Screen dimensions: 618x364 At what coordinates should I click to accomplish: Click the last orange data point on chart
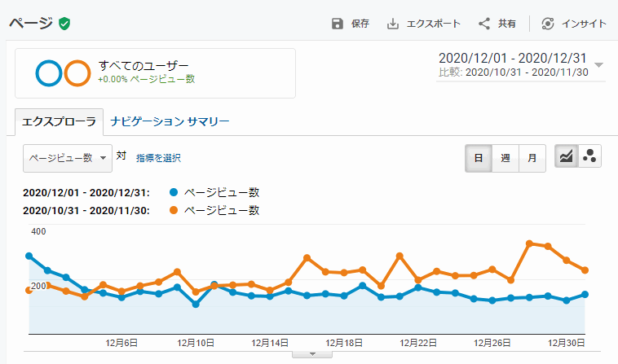click(x=585, y=270)
